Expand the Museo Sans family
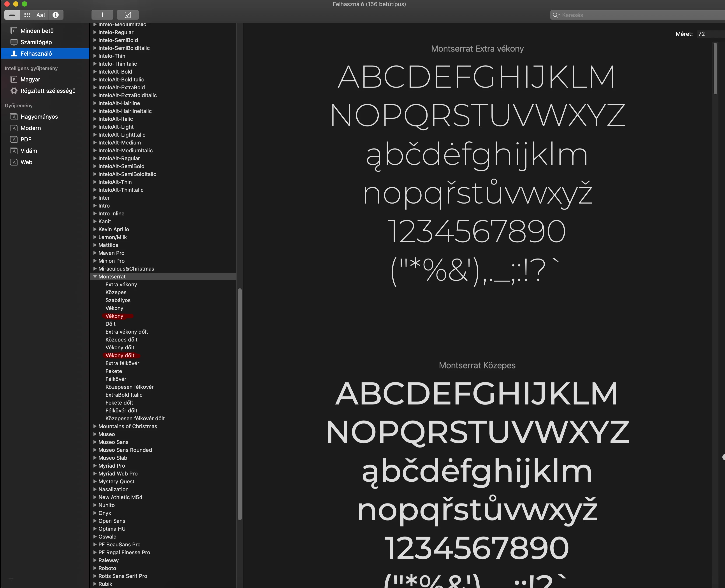Screen dimensions: 725x588 (95, 442)
